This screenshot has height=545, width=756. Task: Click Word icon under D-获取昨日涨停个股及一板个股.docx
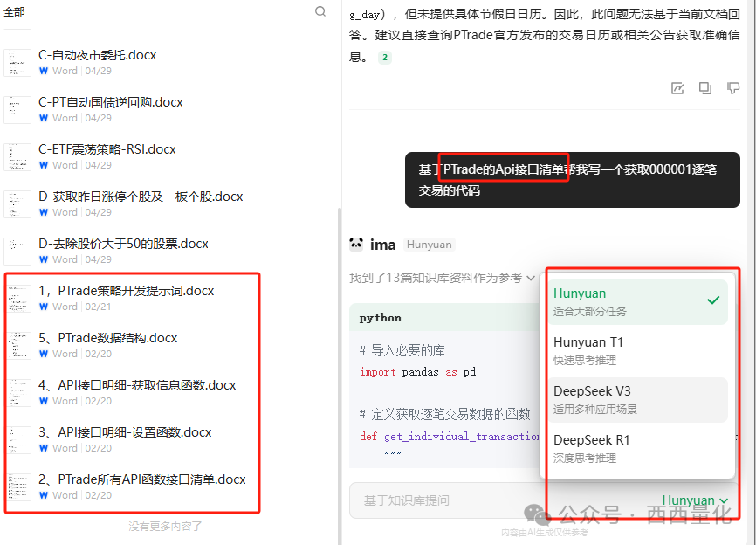(x=44, y=212)
